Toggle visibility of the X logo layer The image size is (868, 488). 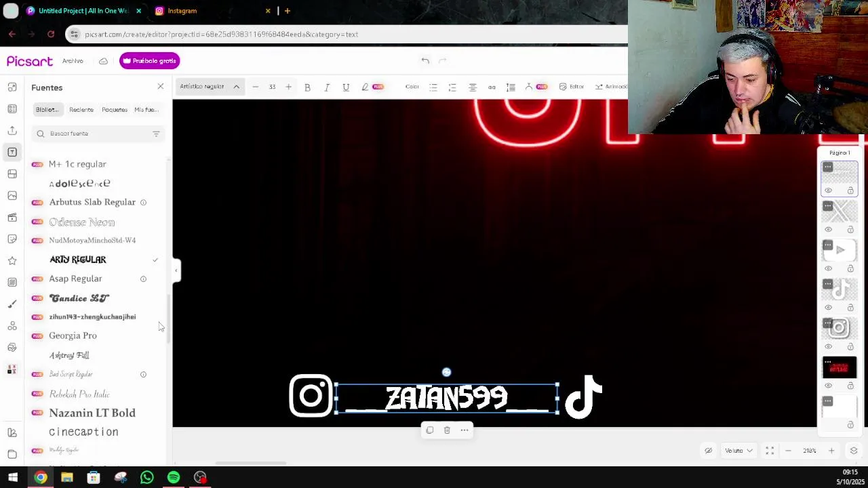[828, 230]
